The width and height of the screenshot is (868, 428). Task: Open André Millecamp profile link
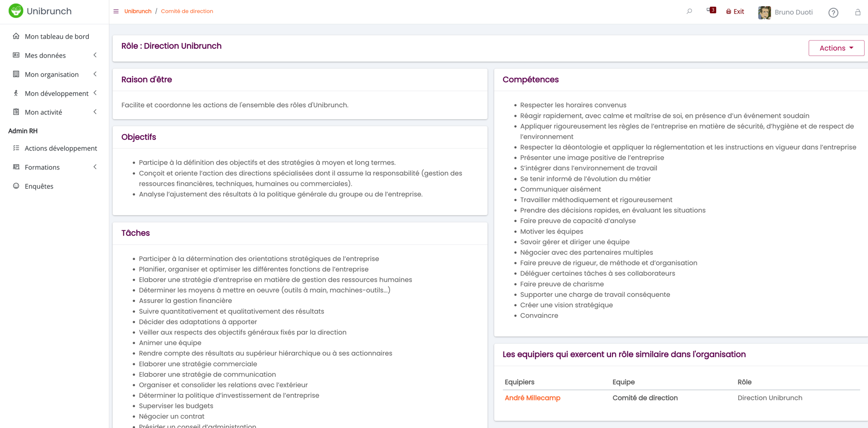(x=532, y=398)
